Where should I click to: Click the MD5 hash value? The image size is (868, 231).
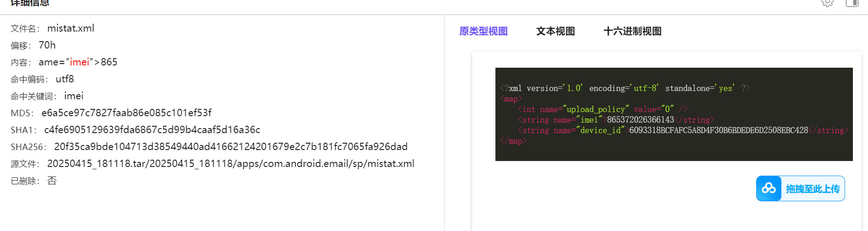[x=126, y=113]
